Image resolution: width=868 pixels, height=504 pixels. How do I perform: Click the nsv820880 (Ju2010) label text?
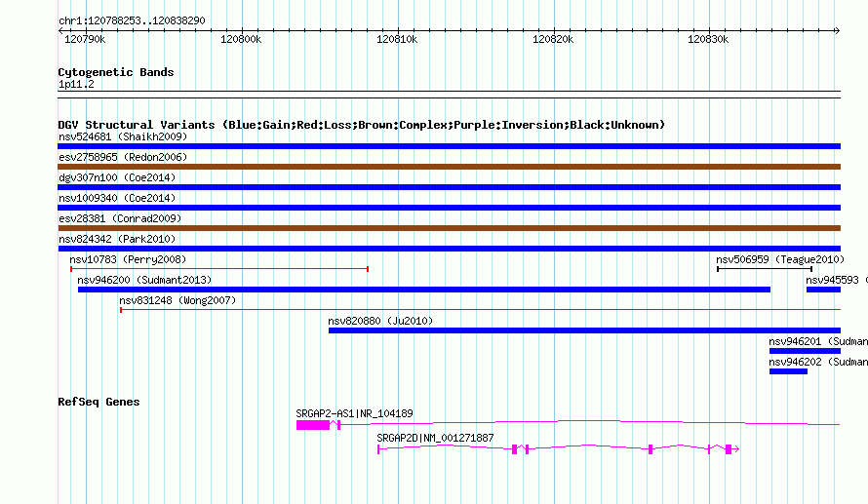(380, 321)
